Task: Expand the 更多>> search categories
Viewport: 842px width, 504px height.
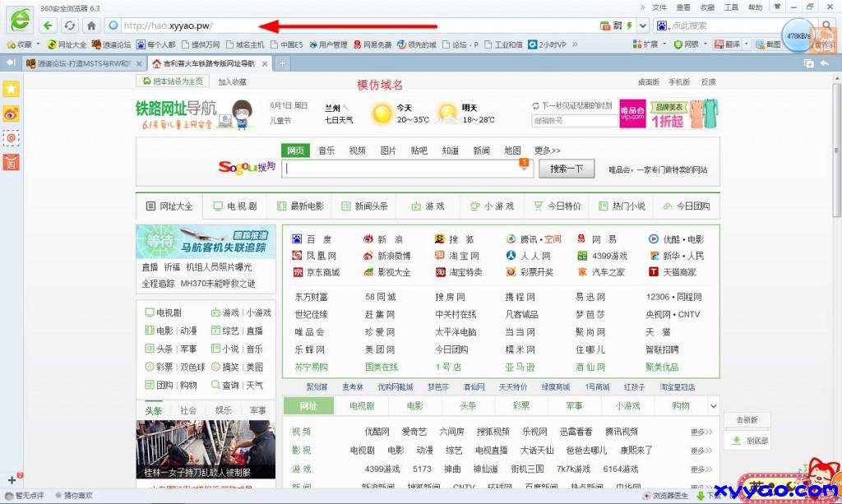Action: 547,150
